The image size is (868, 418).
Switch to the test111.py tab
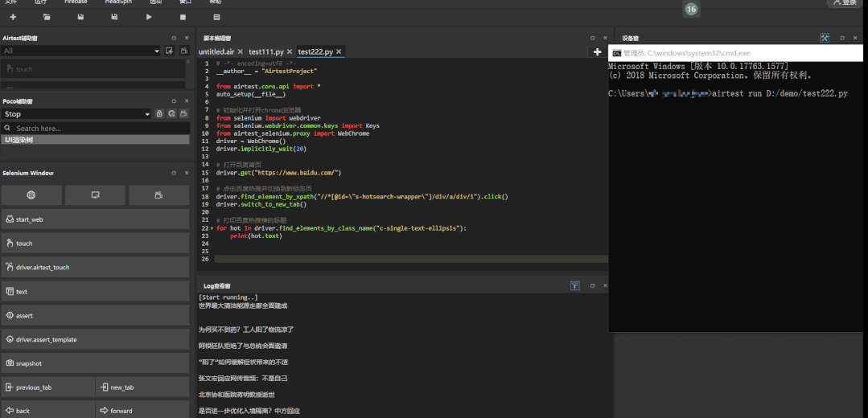266,51
